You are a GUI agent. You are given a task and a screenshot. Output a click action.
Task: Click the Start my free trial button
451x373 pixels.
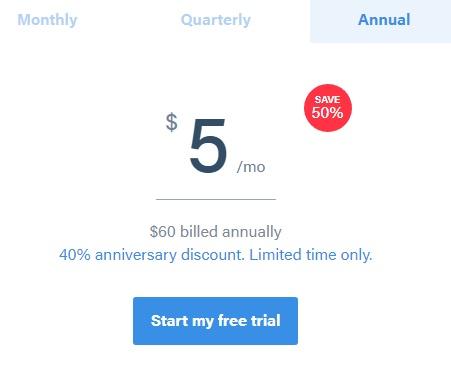click(x=215, y=321)
